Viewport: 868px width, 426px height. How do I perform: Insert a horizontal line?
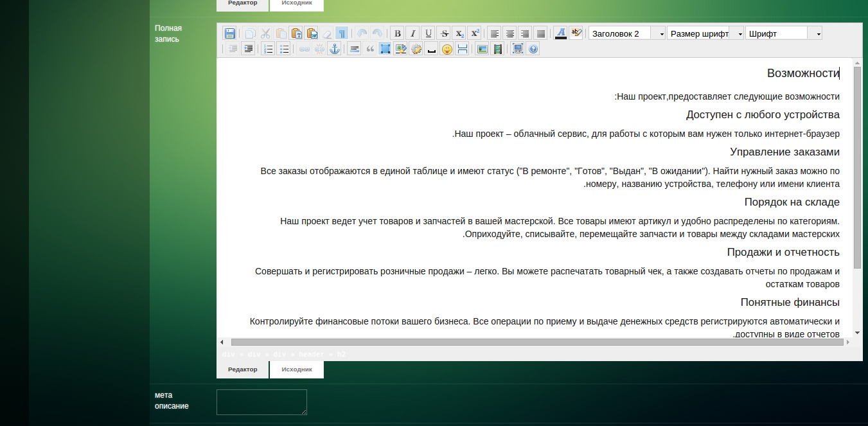click(354, 49)
